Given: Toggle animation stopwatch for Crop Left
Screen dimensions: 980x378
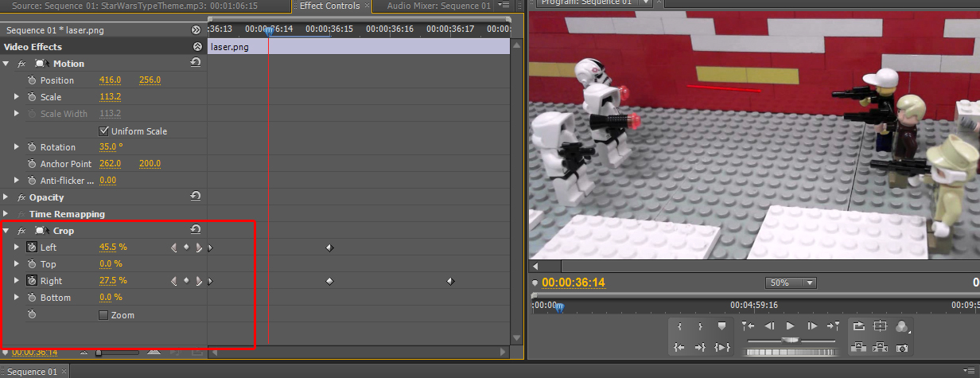Looking at the screenshot, I should tap(32, 247).
